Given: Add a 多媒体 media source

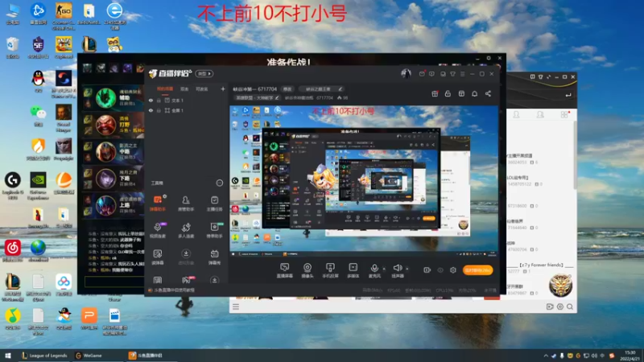Looking at the screenshot, I should tap(353, 270).
